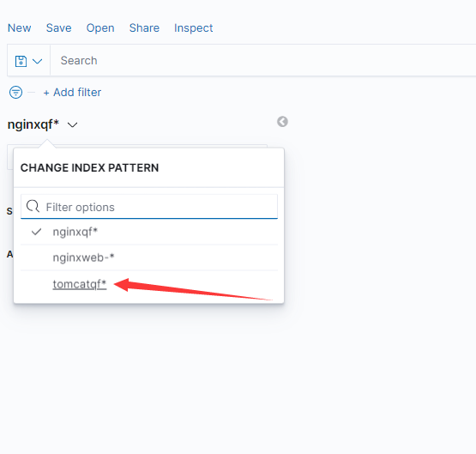Click the plus sign before Add filter

46,93
